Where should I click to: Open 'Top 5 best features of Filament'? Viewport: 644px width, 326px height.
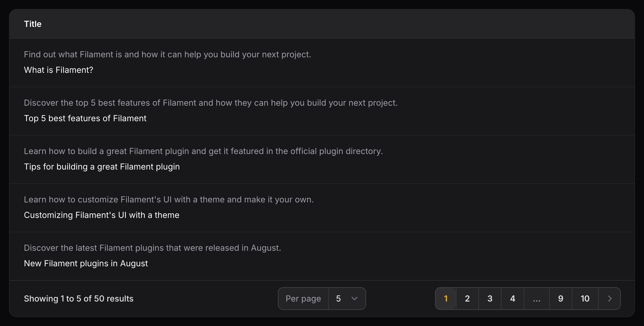[85, 118]
